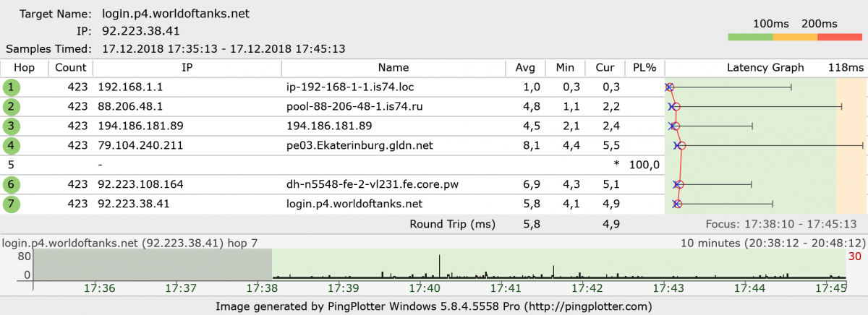Image resolution: width=868 pixels, height=315 pixels.
Task: Click the Samples Timed range value
Action: click(224, 49)
